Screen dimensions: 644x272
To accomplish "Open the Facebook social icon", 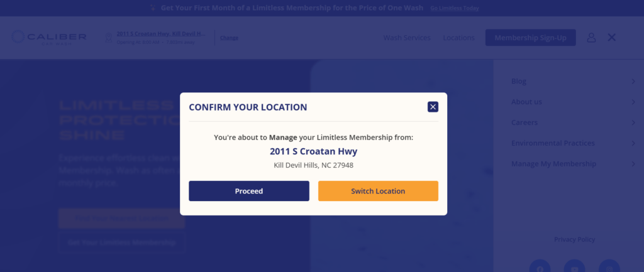I will 540,268.
